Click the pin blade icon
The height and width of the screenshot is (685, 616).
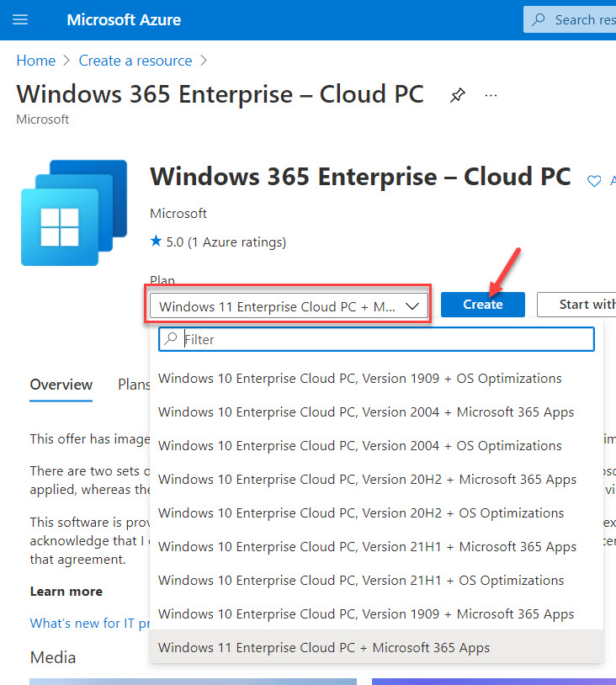(458, 95)
